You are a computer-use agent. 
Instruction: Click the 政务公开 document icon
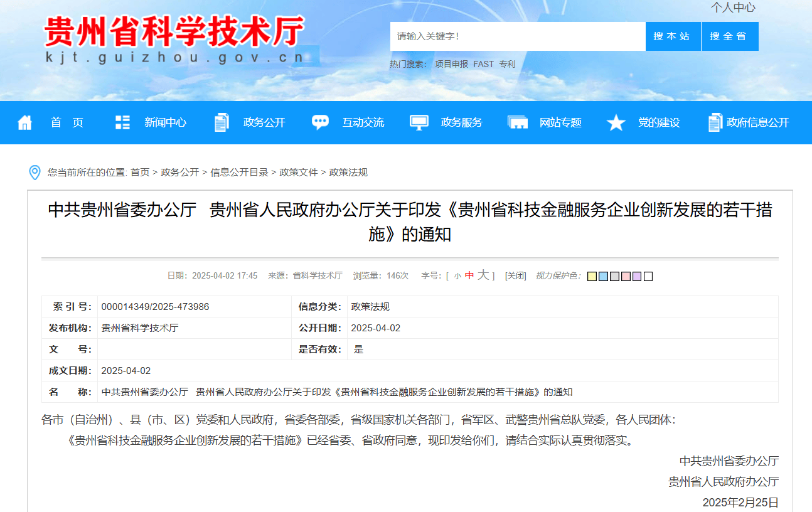221,122
